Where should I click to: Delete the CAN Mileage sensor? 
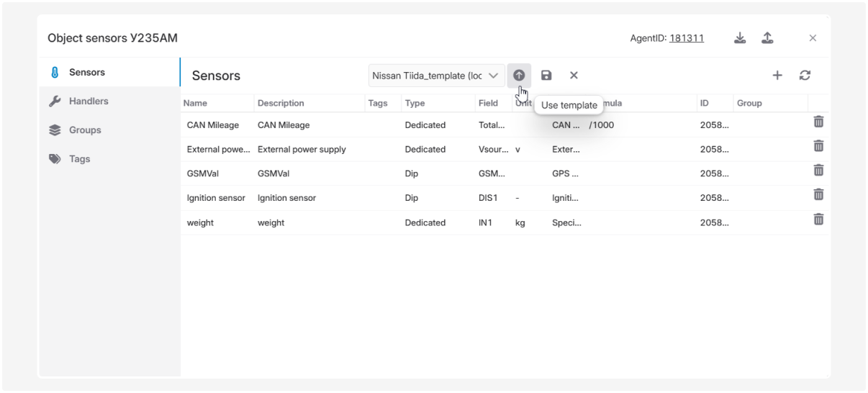tap(818, 122)
